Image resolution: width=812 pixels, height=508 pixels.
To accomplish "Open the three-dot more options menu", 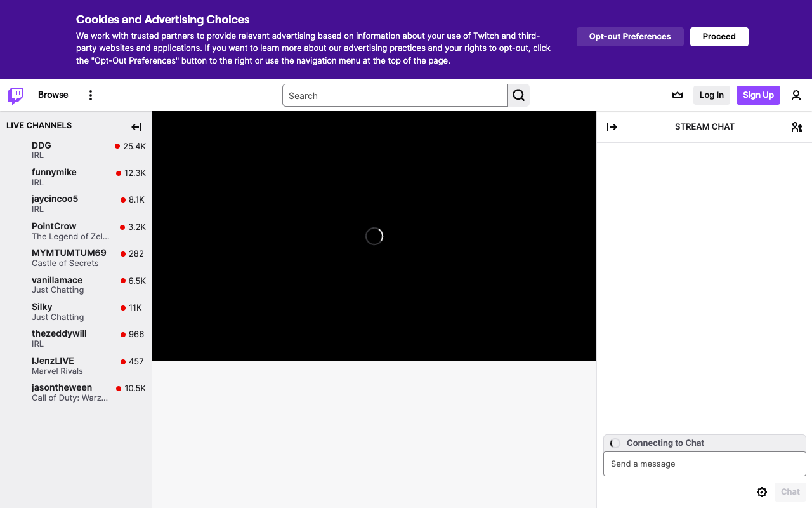I will [x=91, y=95].
